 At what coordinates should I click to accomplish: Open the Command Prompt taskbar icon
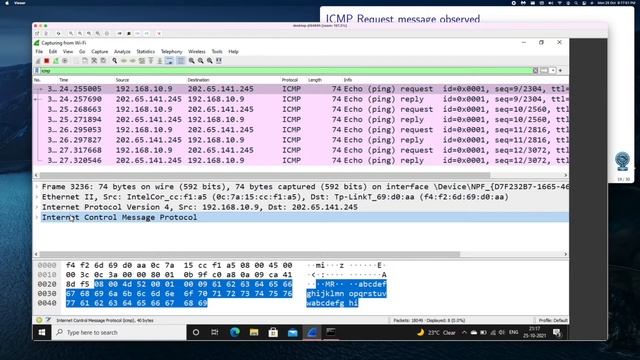pyautogui.click(x=331, y=332)
